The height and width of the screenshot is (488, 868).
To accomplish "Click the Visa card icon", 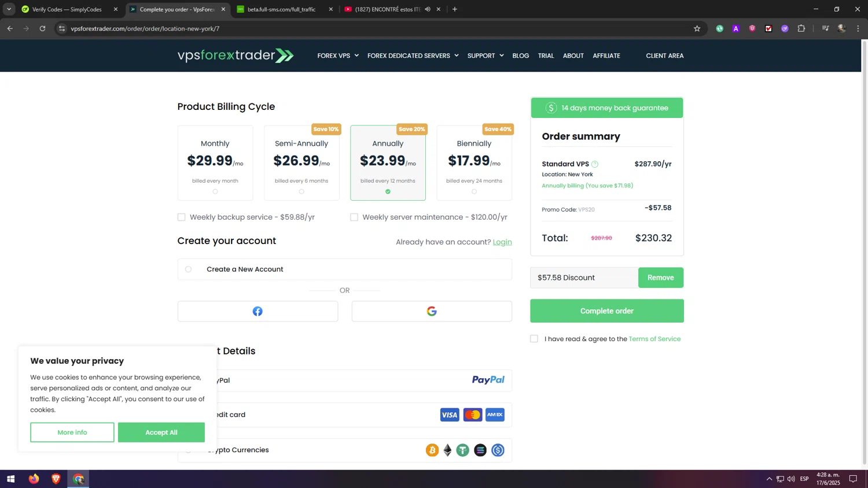I will pos(450,415).
